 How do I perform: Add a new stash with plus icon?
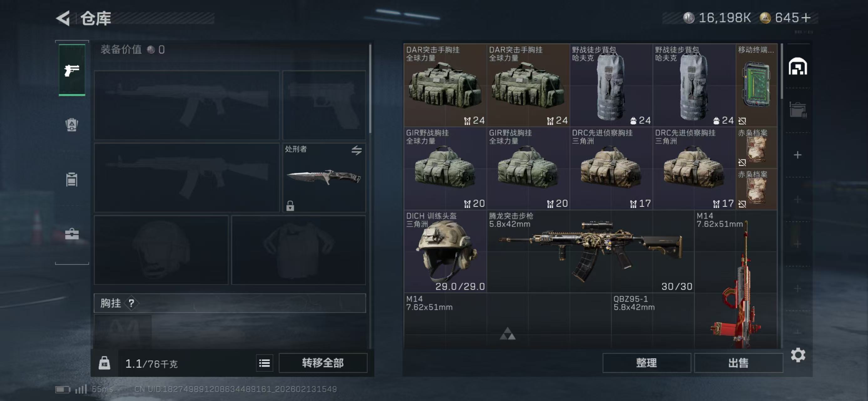797,155
